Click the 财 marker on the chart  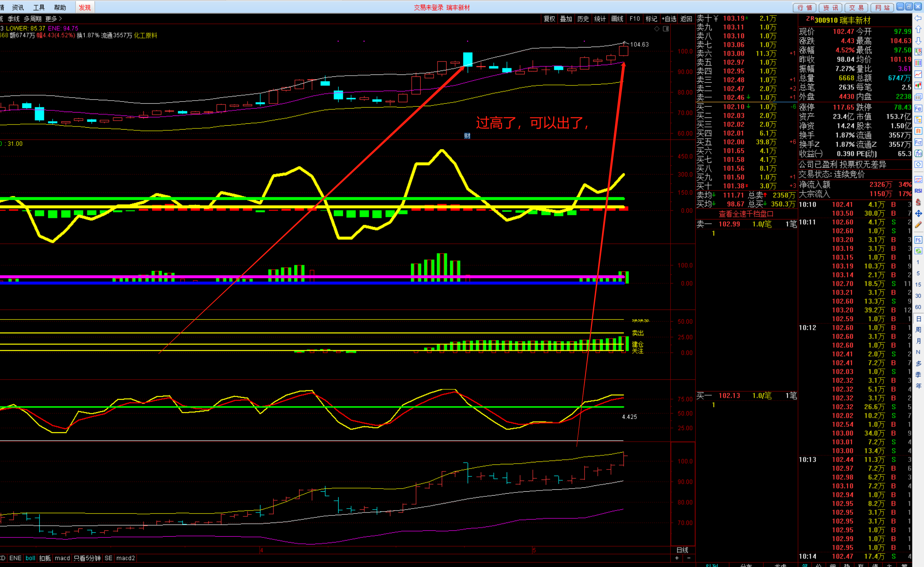click(467, 136)
